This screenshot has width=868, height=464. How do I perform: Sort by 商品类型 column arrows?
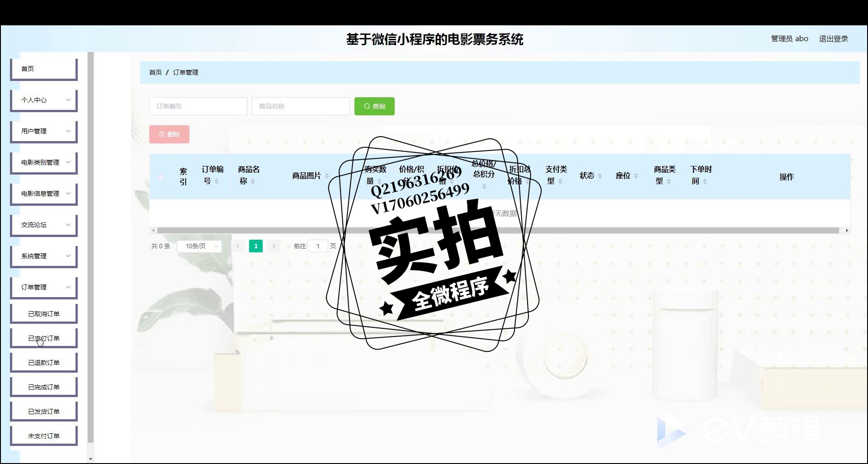669,181
